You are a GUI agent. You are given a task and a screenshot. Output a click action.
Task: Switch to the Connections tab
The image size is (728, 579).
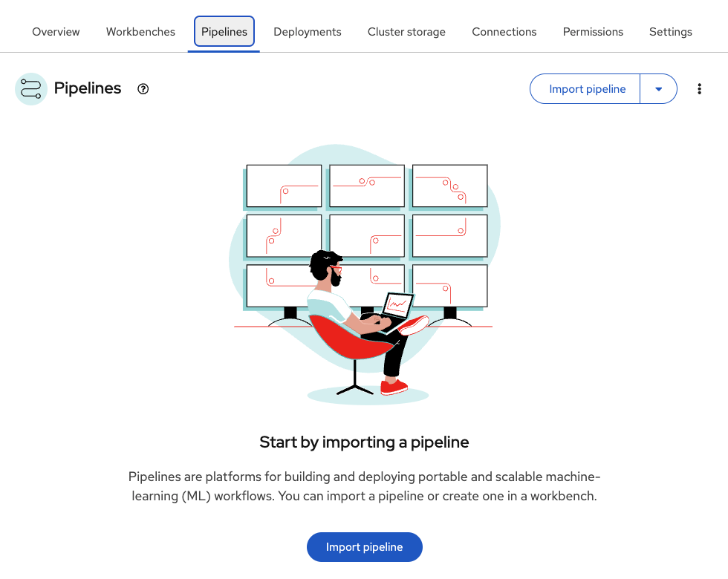tap(504, 32)
